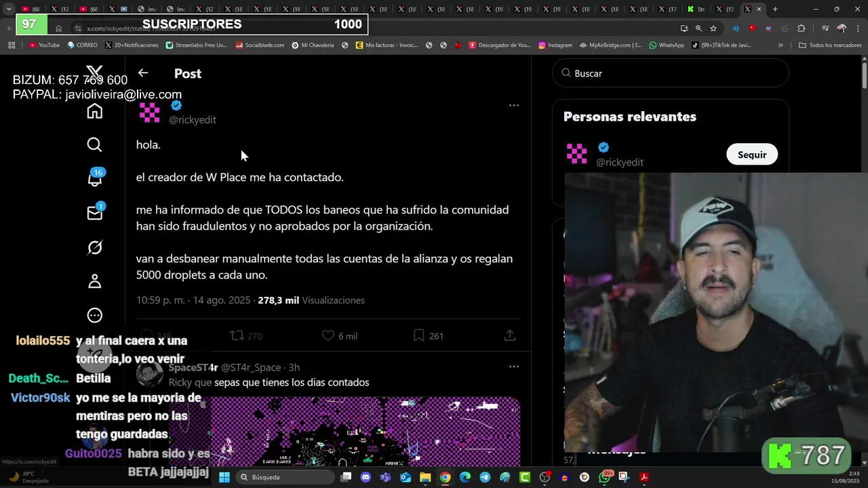Open Adobe Acrobat from the taskbar
This screenshot has width=868, height=488.
[644, 477]
